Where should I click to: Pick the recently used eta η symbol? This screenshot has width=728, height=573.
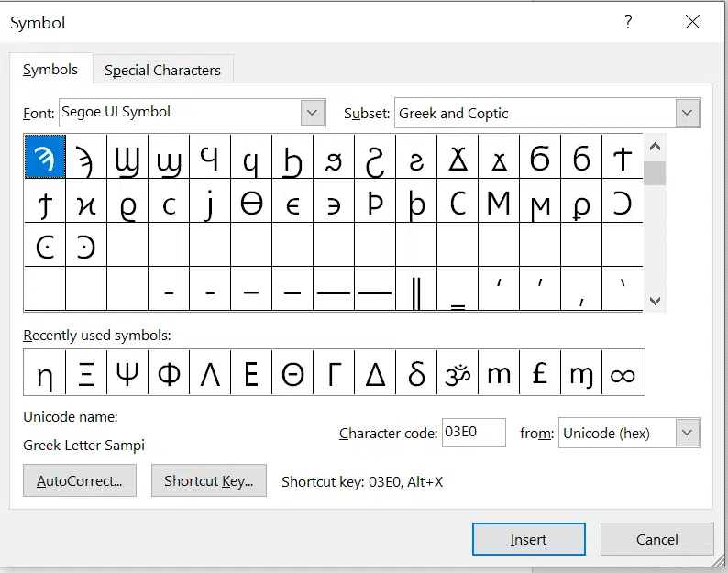pyautogui.click(x=45, y=372)
